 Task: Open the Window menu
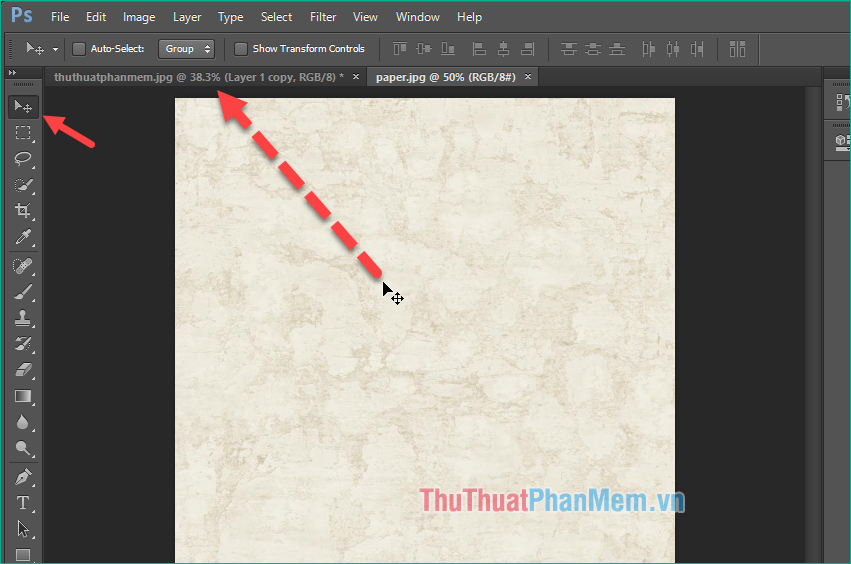[x=417, y=17]
